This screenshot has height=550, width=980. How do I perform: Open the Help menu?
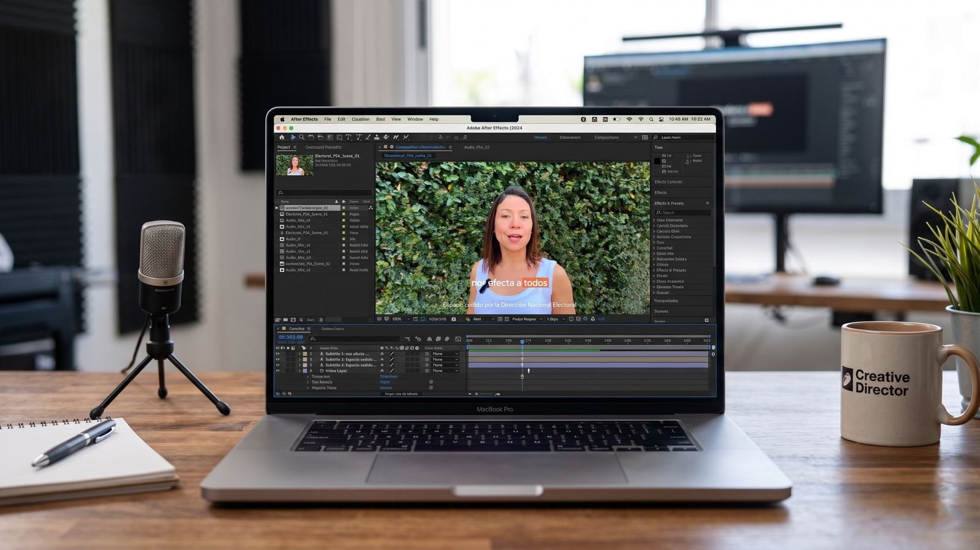434,119
